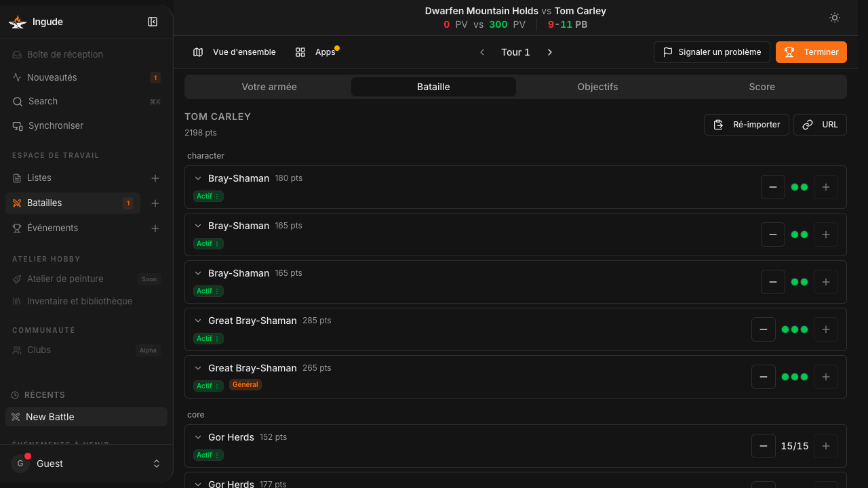Image resolution: width=868 pixels, height=488 pixels.
Task: Increase Gor Herds 152 pts model count
Action: [826, 446]
